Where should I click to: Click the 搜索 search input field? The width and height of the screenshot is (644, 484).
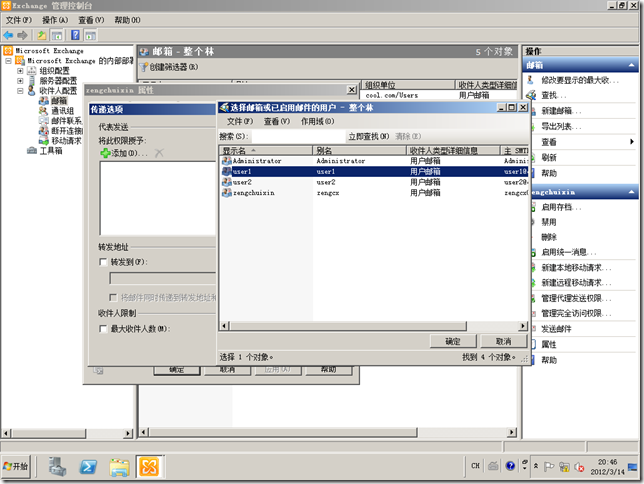point(295,136)
